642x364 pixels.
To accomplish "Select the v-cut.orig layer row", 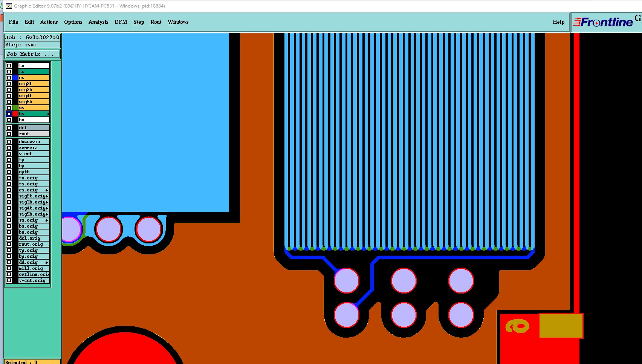I will coord(34,280).
